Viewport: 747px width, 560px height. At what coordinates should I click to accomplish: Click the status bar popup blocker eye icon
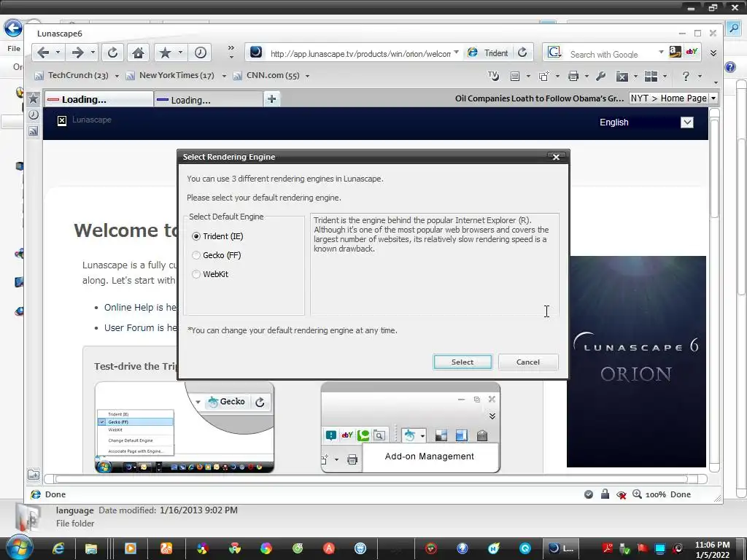click(622, 495)
